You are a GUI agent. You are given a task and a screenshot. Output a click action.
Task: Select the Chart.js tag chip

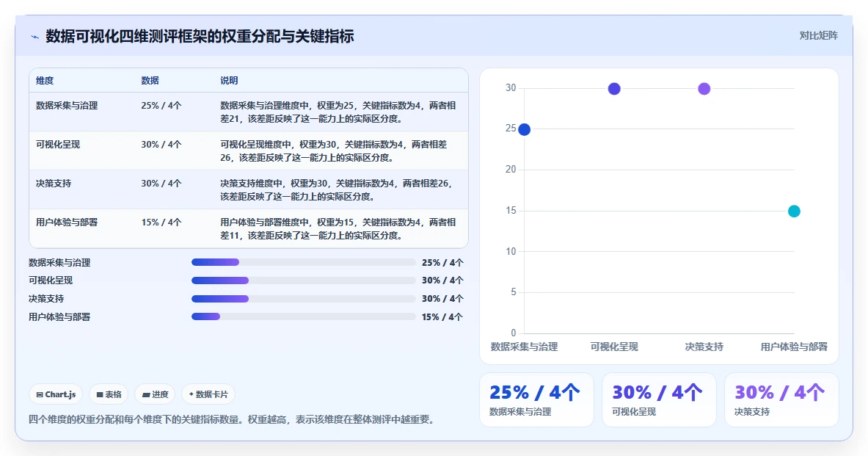pos(56,394)
